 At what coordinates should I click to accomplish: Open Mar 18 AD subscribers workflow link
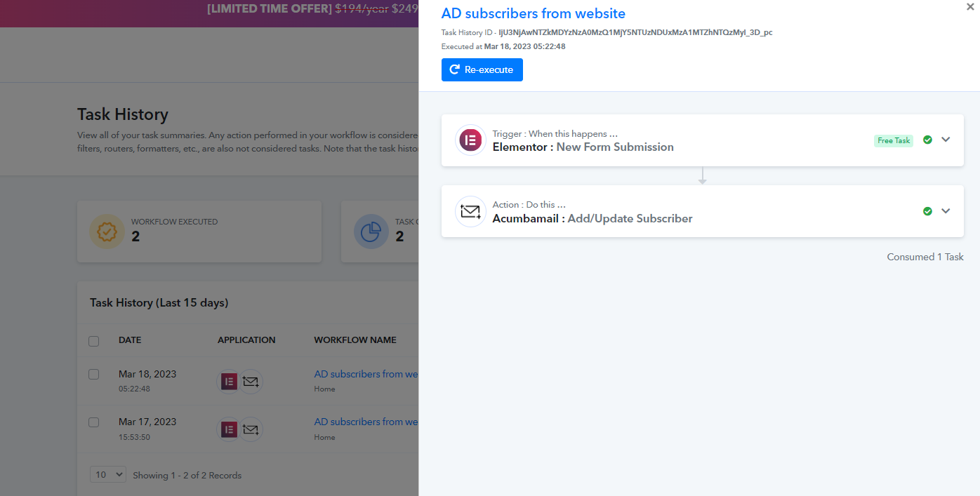[366, 374]
